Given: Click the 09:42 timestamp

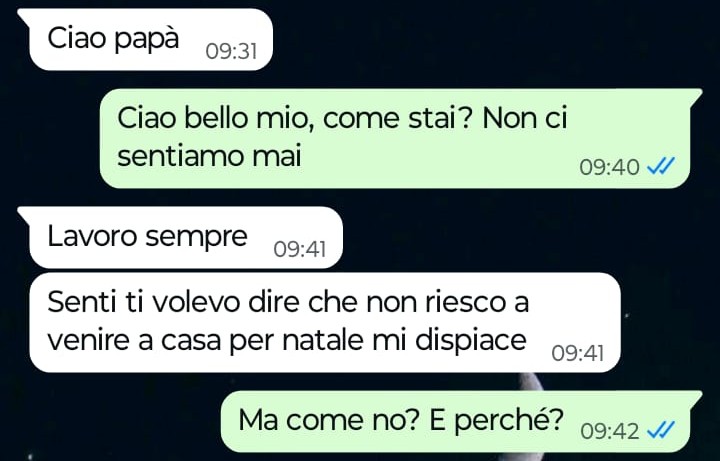Looking at the screenshot, I should 609,431.
